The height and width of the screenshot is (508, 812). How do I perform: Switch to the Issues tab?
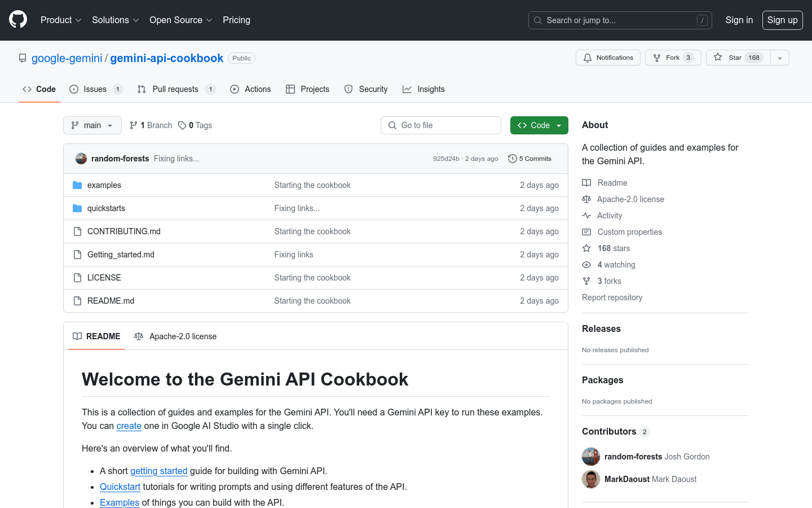pyautogui.click(x=96, y=89)
